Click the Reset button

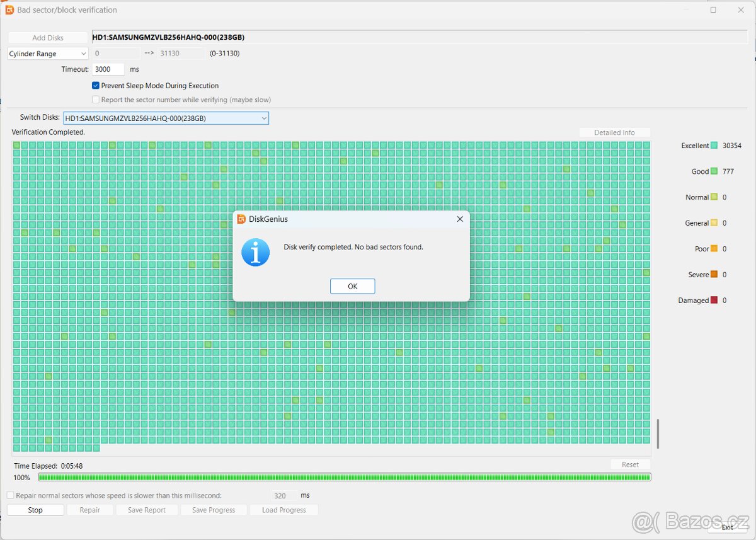pyautogui.click(x=631, y=464)
